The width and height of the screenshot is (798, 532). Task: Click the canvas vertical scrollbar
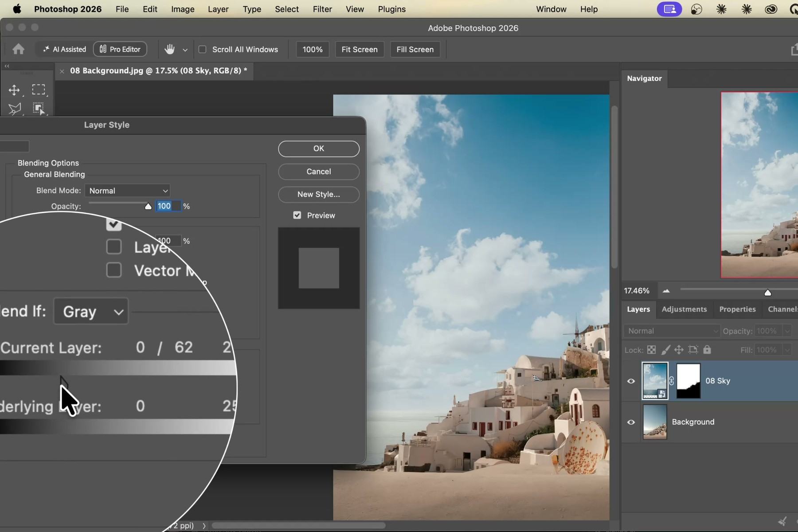(x=614, y=186)
